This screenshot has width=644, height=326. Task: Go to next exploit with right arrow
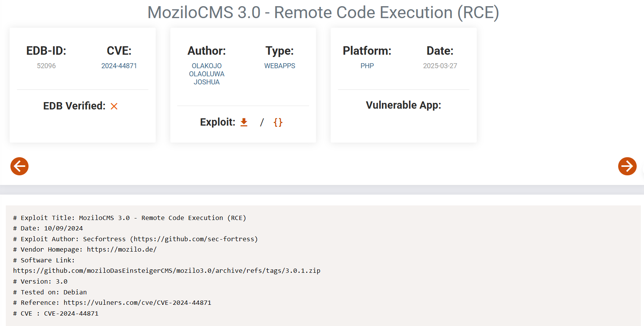pyautogui.click(x=627, y=166)
